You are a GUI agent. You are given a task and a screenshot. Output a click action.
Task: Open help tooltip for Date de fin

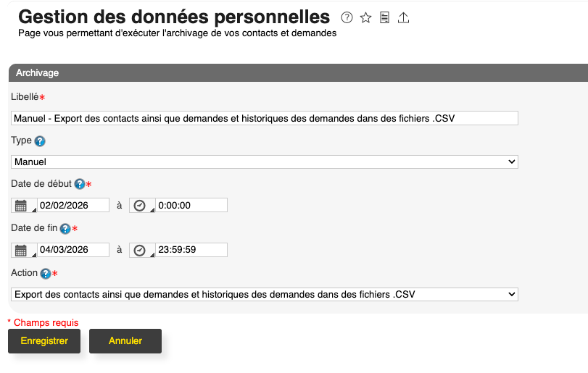(x=65, y=229)
